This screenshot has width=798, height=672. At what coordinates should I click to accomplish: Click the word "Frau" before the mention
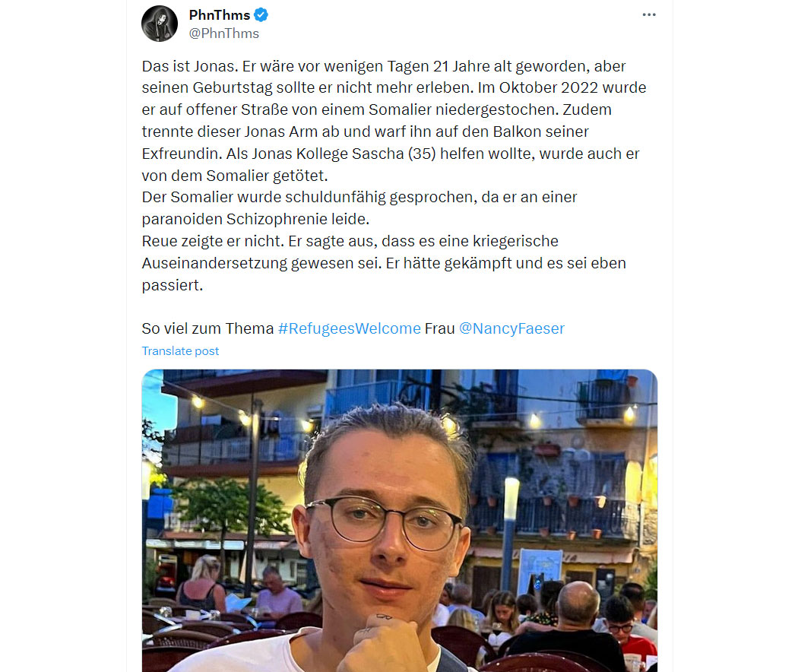pyautogui.click(x=440, y=329)
